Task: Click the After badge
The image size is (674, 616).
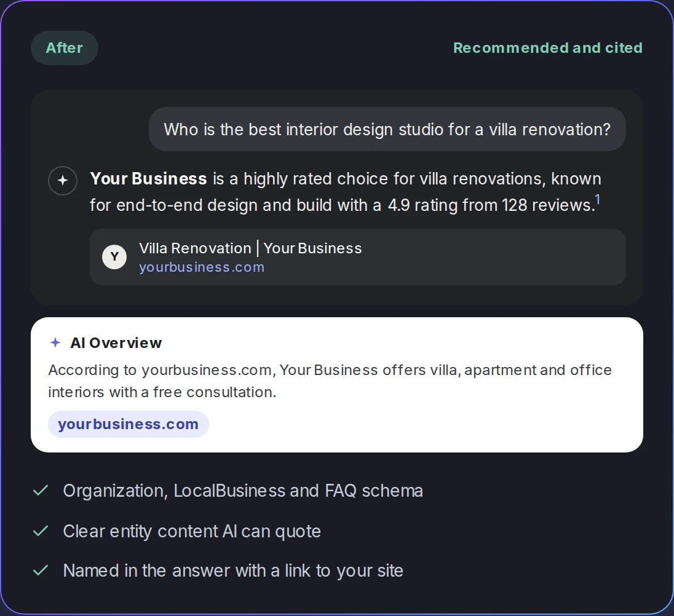Action: (65, 48)
